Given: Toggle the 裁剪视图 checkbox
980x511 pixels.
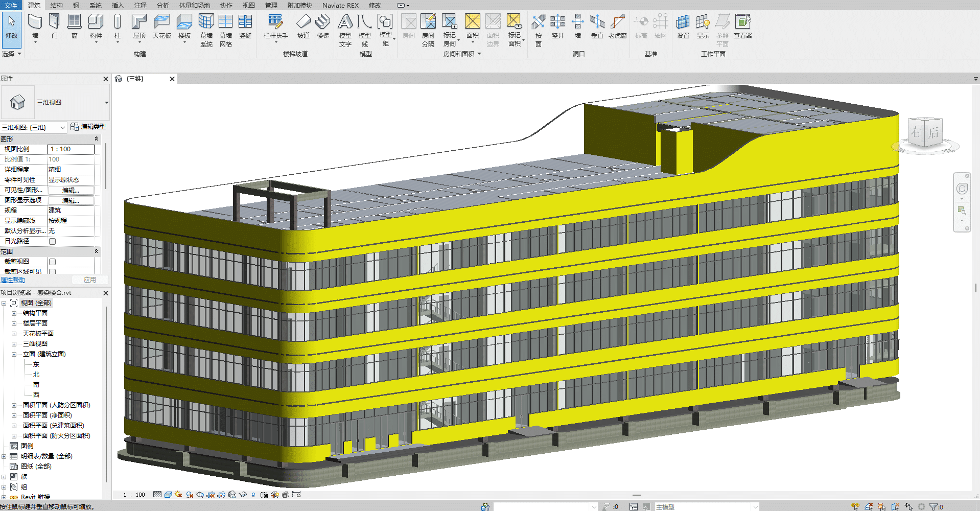Looking at the screenshot, I should (52, 262).
